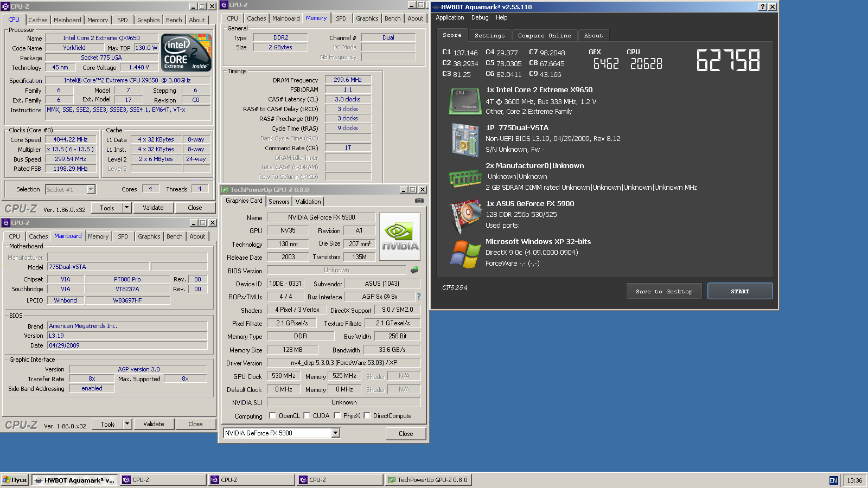Click the GPU-Z screenshot camera icon
The height and width of the screenshot is (488, 868).
419,201
